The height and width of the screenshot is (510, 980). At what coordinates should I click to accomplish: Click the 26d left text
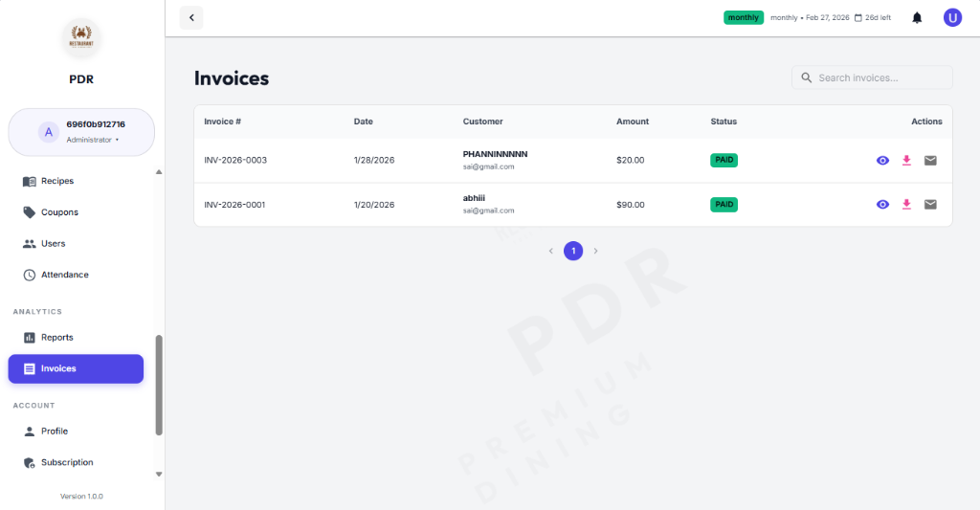(x=879, y=17)
